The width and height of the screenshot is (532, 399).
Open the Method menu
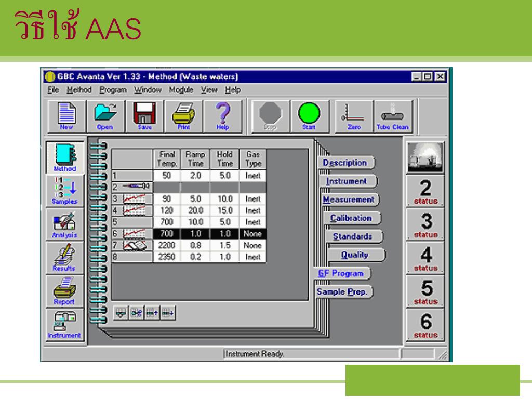[x=79, y=90]
